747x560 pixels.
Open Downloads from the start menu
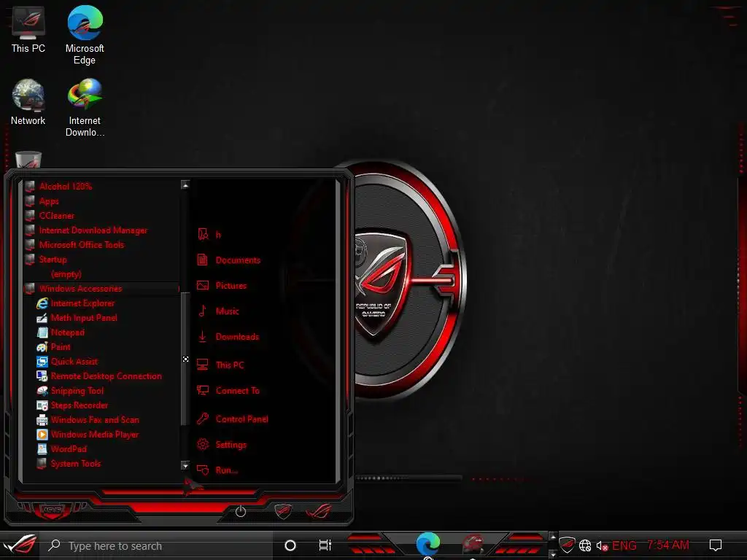pos(228,337)
